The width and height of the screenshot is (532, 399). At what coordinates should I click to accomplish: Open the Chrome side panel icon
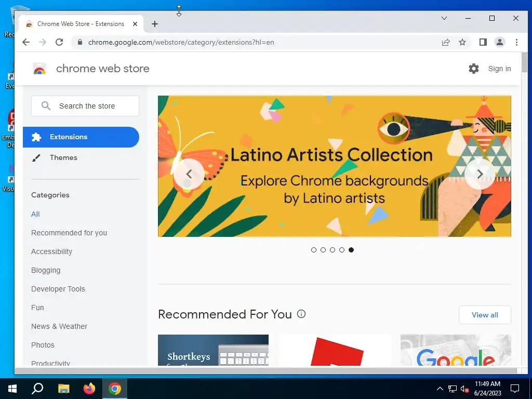[x=483, y=42]
